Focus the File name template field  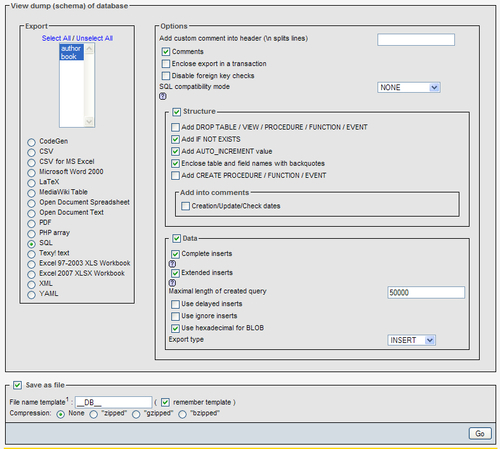click(x=113, y=402)
